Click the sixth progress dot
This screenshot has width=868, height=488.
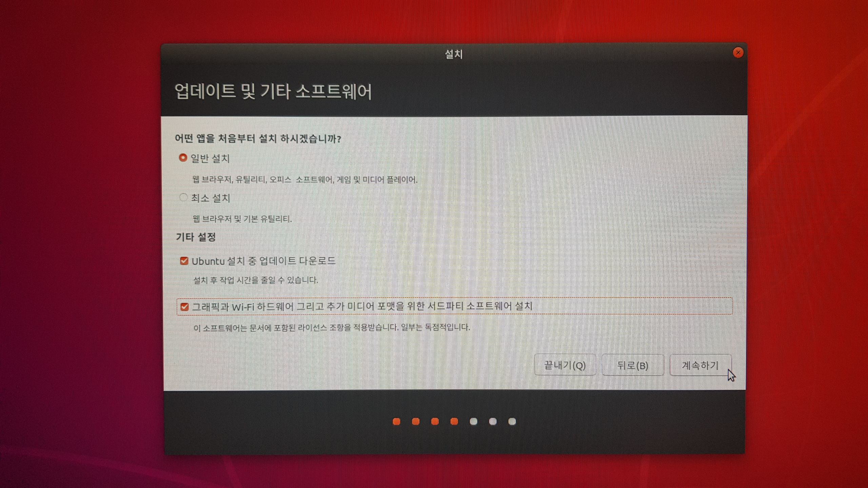tap(493, 421)
